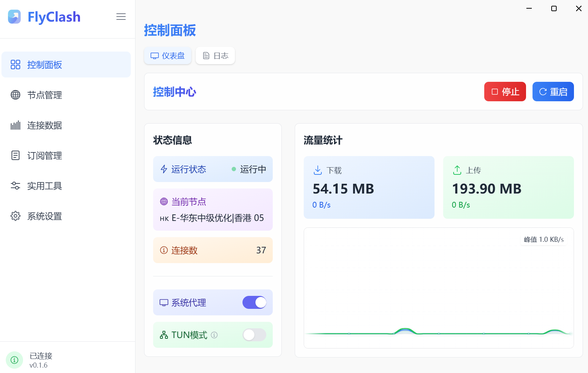588x373 pixels.
Task: Open 订阅管理 in the sidebar
Action: click(66, 155)
